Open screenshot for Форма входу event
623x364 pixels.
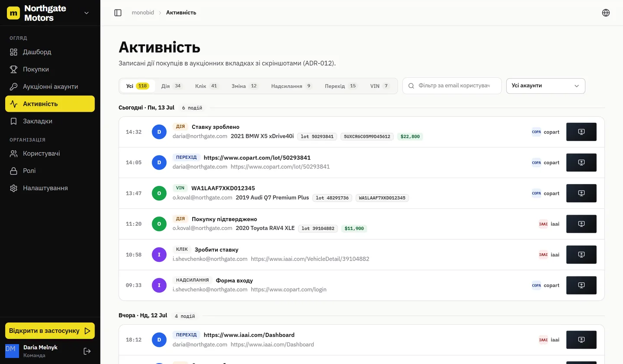click(x=581, y=285)
